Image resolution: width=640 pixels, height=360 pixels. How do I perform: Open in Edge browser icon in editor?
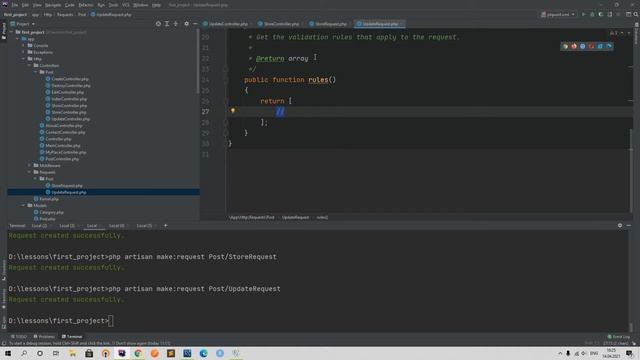pos(609,46)
